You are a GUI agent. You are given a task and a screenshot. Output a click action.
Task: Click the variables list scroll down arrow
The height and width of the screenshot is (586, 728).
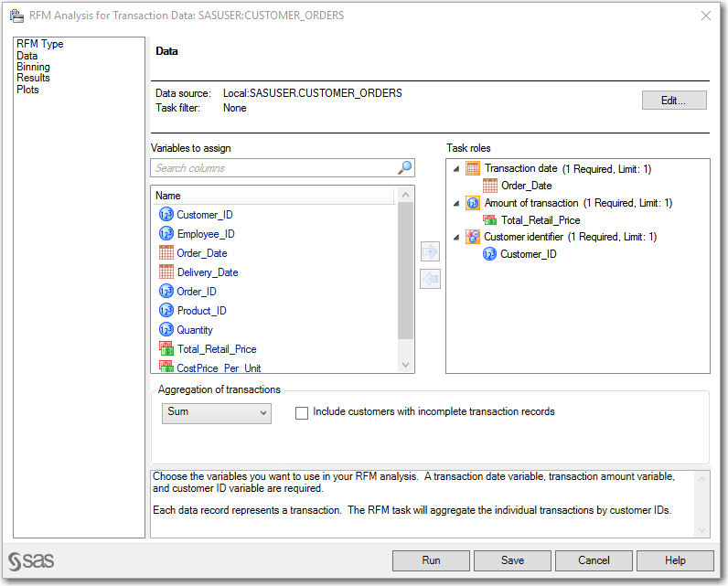[407, 365]
